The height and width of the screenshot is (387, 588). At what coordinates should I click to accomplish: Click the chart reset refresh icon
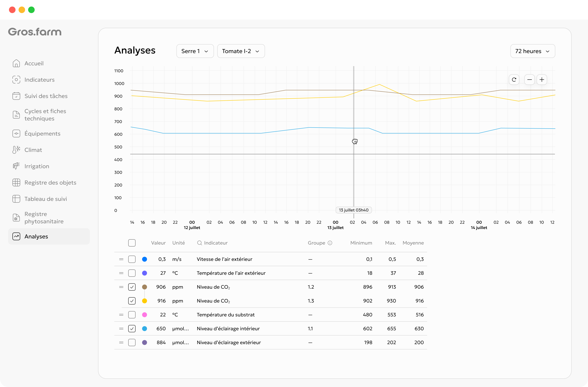click(514, 80)
